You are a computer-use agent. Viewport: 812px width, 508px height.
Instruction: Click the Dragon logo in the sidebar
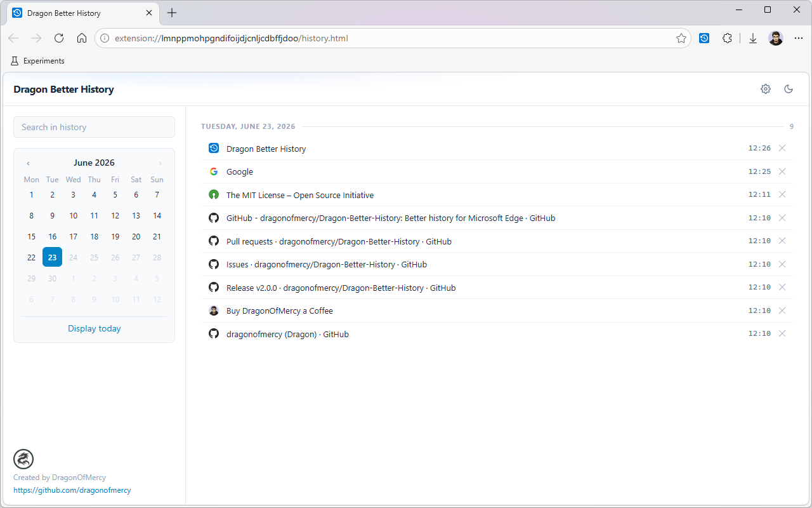[23, 459]
